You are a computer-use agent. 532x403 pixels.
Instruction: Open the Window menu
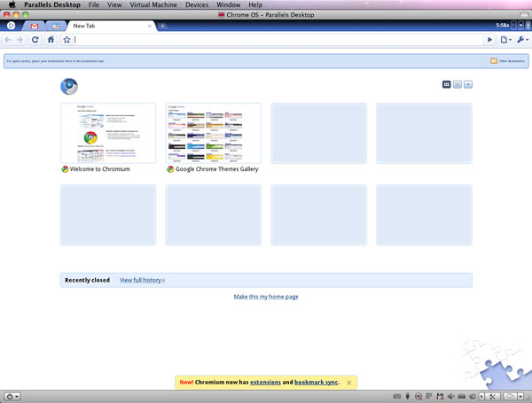[x=229, y=4]
